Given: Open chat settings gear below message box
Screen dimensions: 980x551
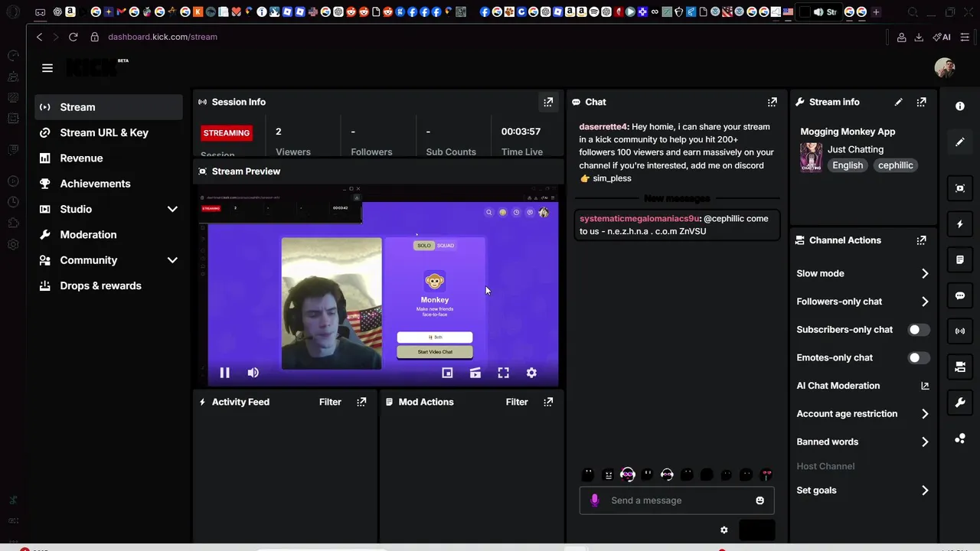Looking at the screenshot, I should pyautogui.click(x=724, y=530).
